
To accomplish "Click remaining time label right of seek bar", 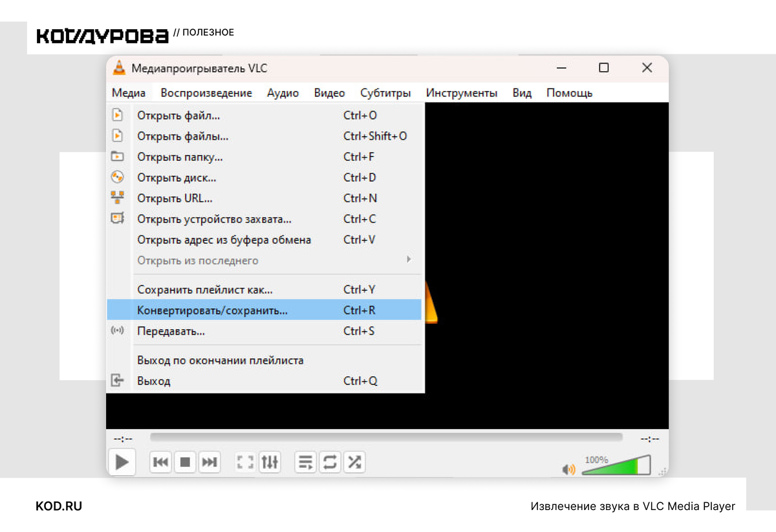I will [x=649, y=438].
